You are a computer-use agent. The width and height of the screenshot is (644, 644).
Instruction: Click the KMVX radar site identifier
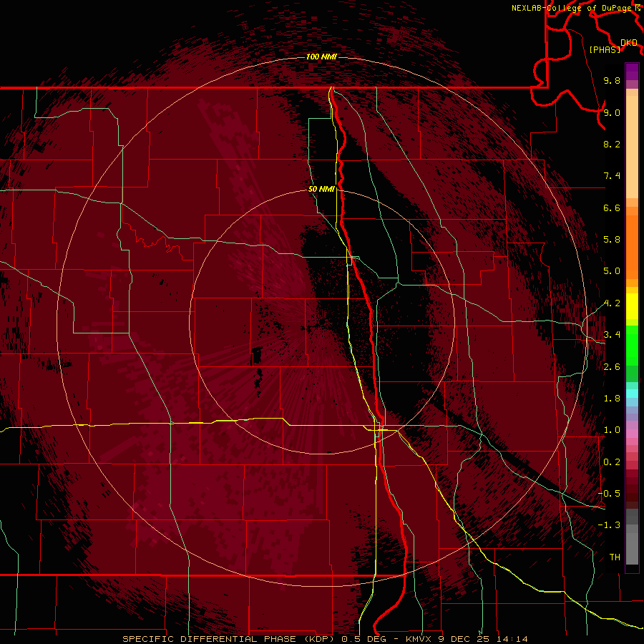[419, 639]
